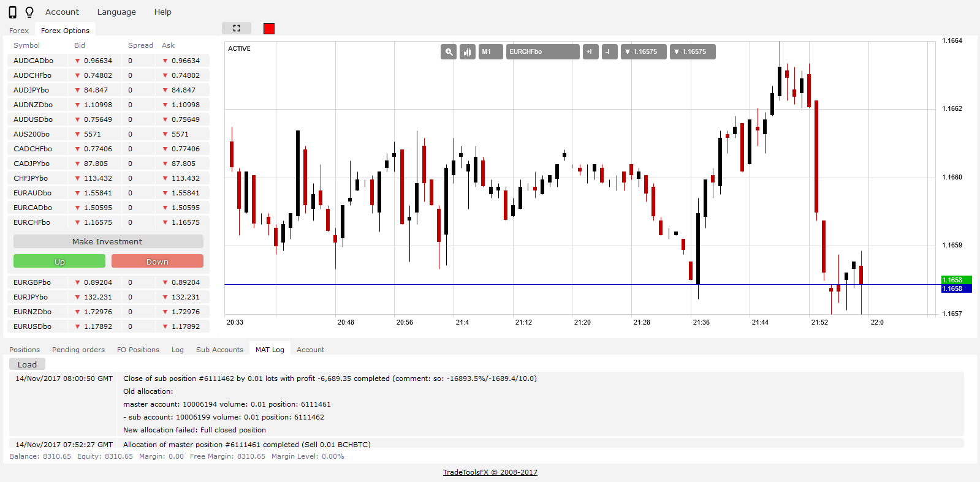Switch to the Forex tab
The image size is (980, 482).
(19, 31)
